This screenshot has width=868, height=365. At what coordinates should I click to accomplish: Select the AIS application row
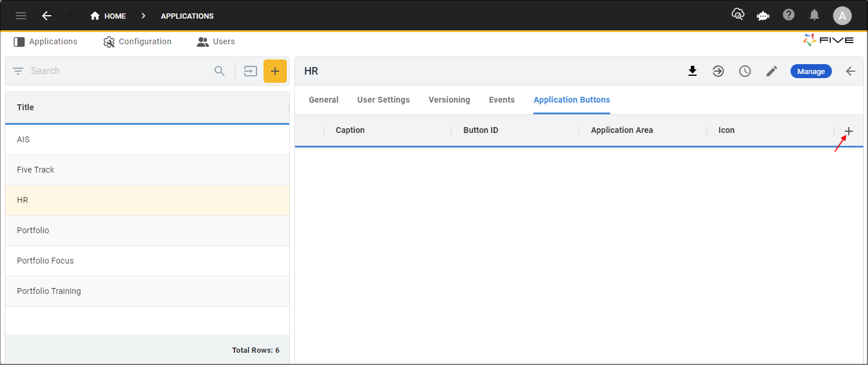[147, 140]
